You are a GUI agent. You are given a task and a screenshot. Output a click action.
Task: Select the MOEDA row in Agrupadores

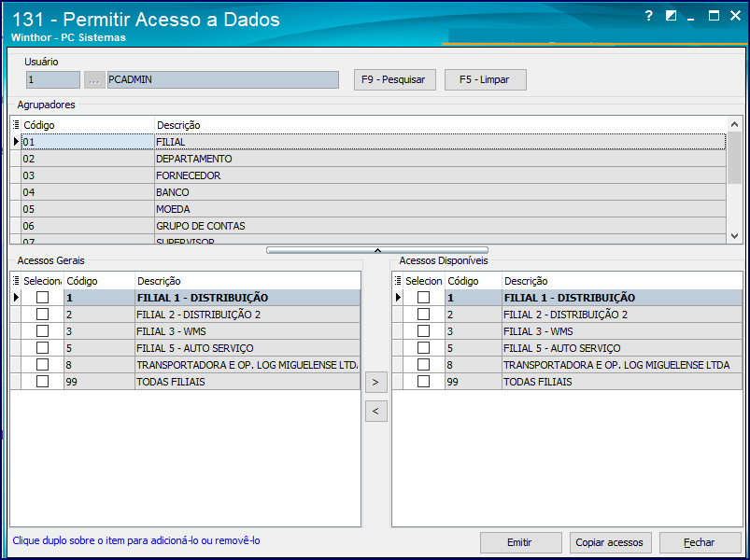[x=368, y=209]
